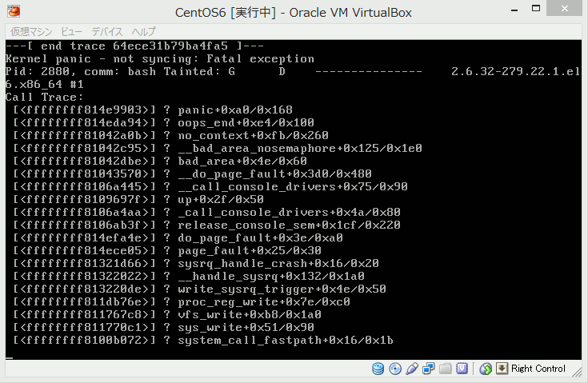Click the mouse integration globe icon
This screenshot has height=383, width=588.
click(x=486, y=369)
